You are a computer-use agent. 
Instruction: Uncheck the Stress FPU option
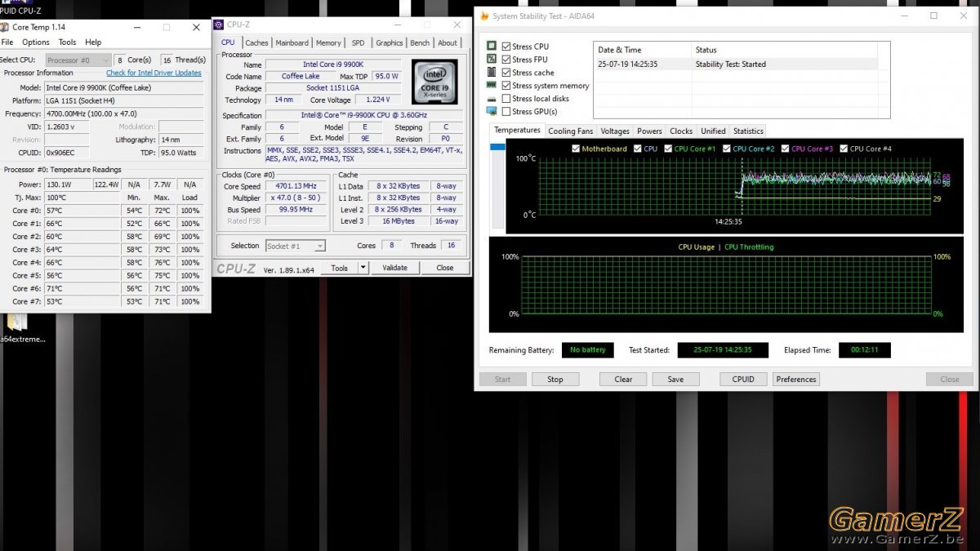(x=506, y=60)
